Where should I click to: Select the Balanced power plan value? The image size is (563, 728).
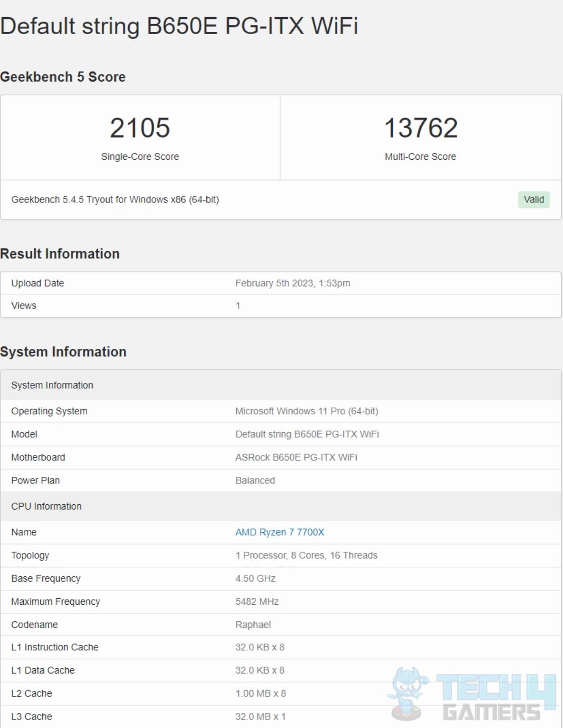[255, 481]
